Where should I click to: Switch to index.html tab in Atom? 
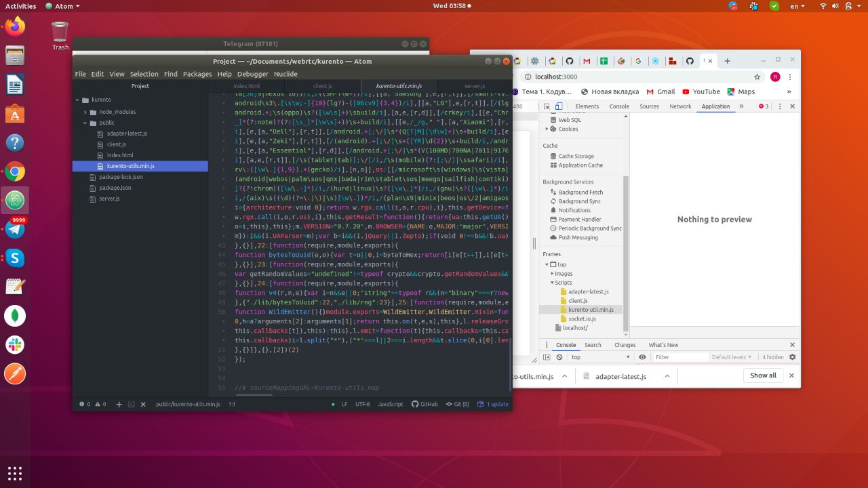[247, 86]
